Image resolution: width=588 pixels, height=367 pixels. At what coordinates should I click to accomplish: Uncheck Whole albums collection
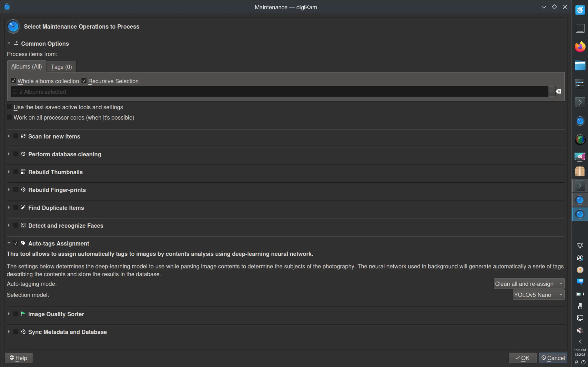pyautogui.click(x=13, y=81)
